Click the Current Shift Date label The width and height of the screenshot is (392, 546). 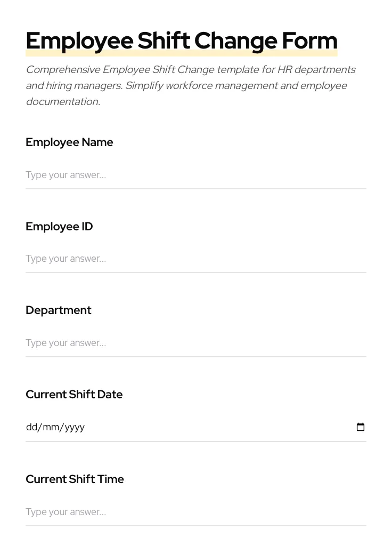point(74,395)
